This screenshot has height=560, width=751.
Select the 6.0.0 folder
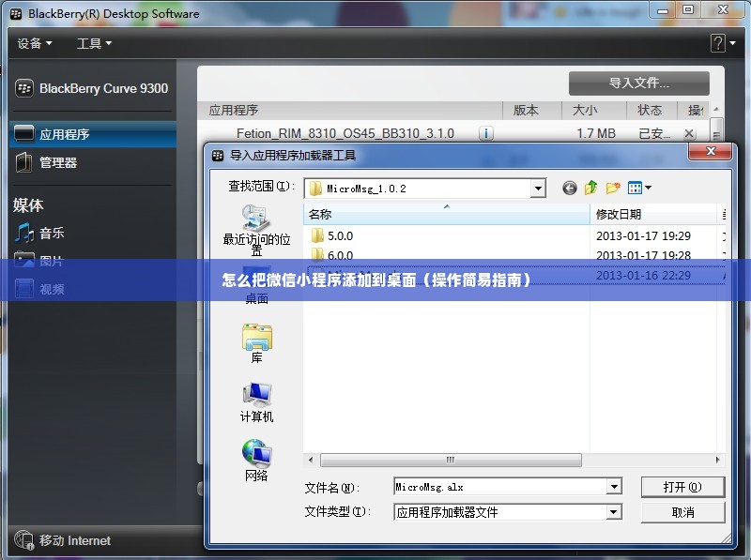tap(332, 255)
